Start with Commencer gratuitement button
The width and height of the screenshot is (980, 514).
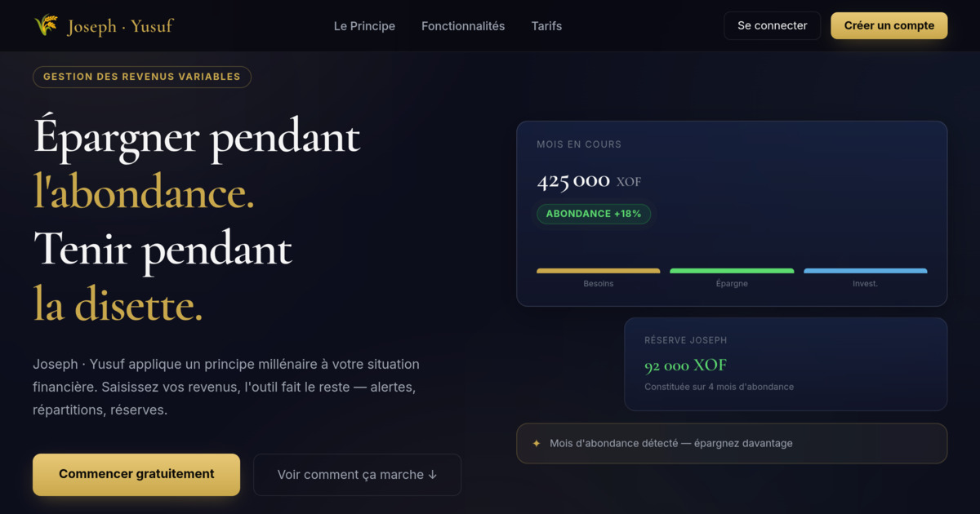(x=136, y=475)
